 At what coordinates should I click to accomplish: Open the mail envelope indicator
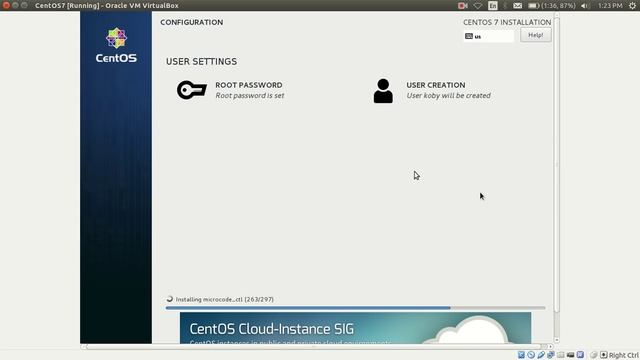pyautogui.click(x=517, y=5)
